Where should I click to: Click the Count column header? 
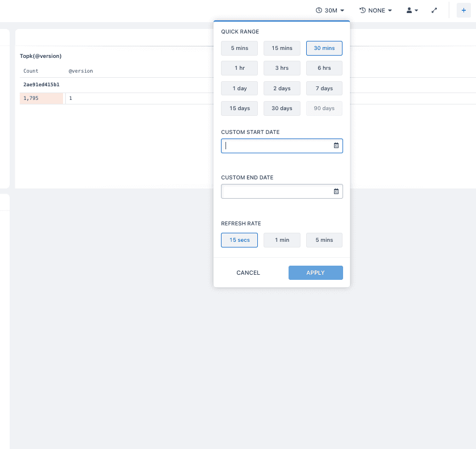point(31,71)
